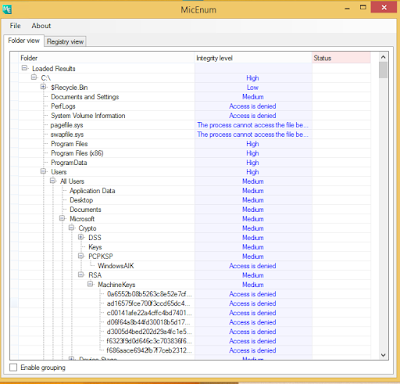This screenshot has height=384, width=400.
Task: Open the About menu
Action: pyautogui.click(x=41, y=26)
